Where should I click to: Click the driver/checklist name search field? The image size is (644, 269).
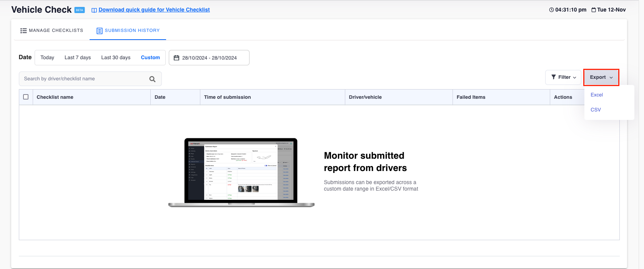(85, 79)
